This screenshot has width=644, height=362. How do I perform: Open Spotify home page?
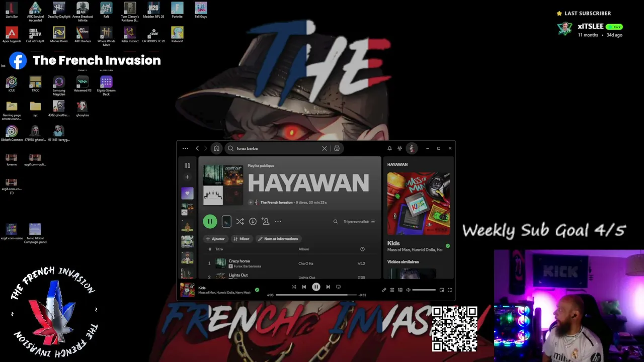click(216, 148)
